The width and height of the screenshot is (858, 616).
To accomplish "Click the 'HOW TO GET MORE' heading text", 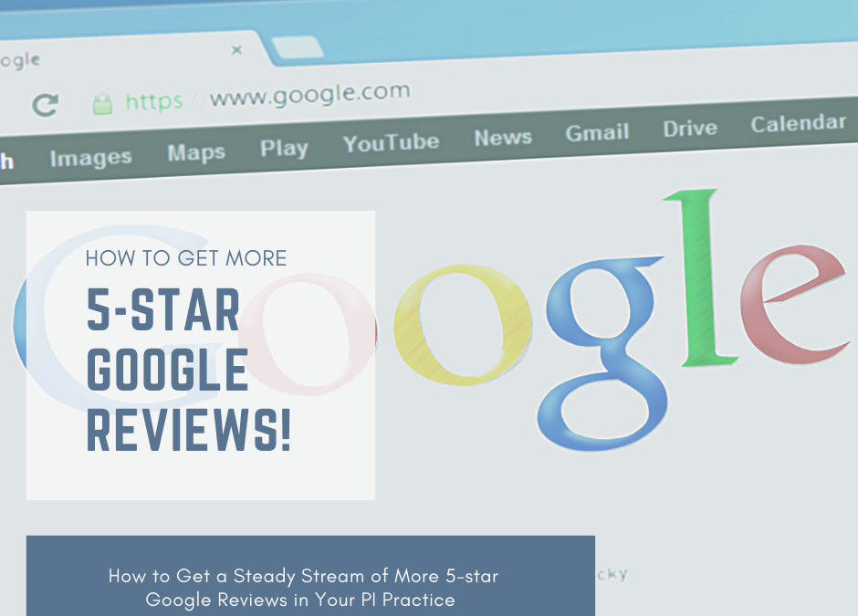I will point(186,258).
